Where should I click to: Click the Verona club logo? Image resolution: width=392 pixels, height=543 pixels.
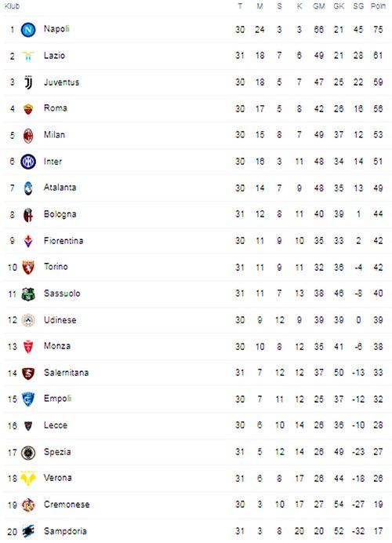coord(28,479)
